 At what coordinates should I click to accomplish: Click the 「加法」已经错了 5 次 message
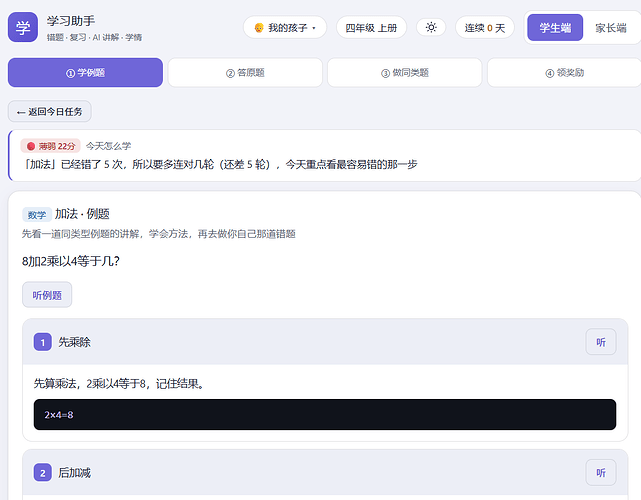coord(220,164)
